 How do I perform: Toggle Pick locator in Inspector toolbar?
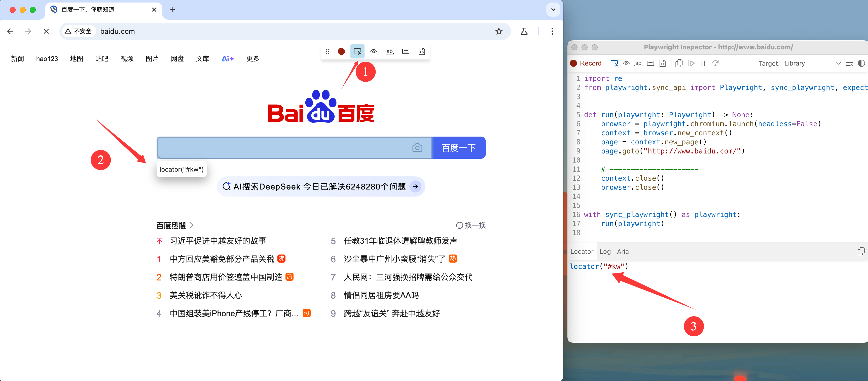click(x=614, y=63)
